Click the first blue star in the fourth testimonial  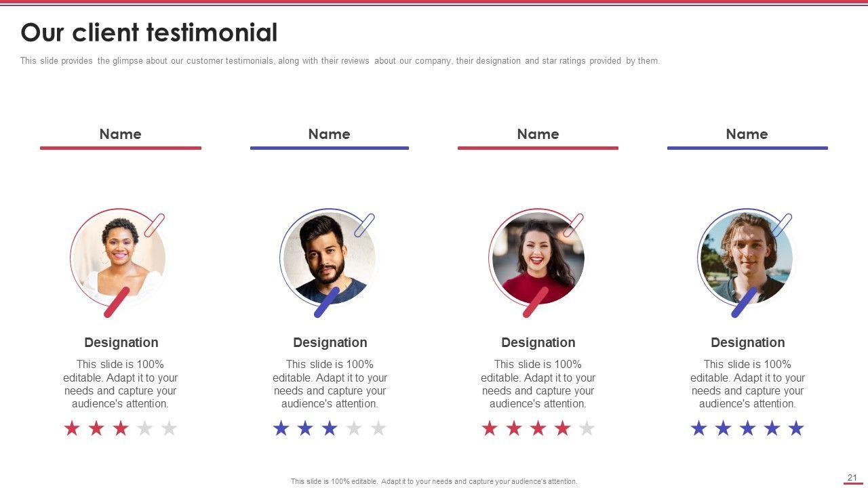[698, 428]
